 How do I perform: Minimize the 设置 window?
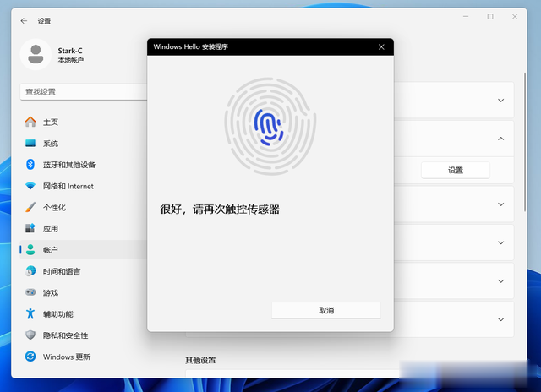click(x=466, y=17)
